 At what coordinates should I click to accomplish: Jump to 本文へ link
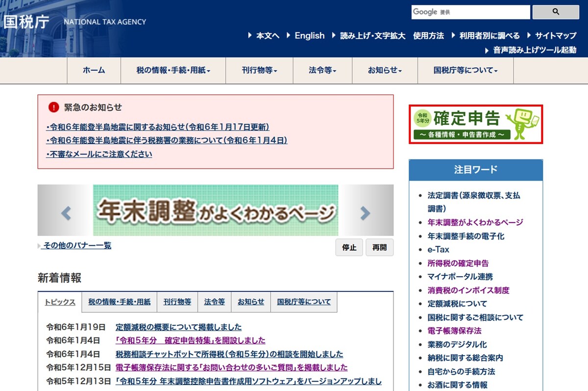coord(268,36)
